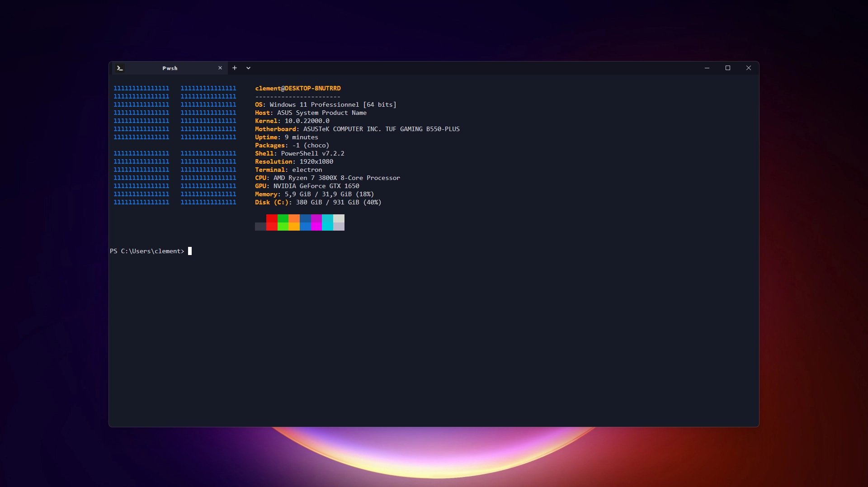
Task: Click the dark gray color block
Action: pos(260,227)
